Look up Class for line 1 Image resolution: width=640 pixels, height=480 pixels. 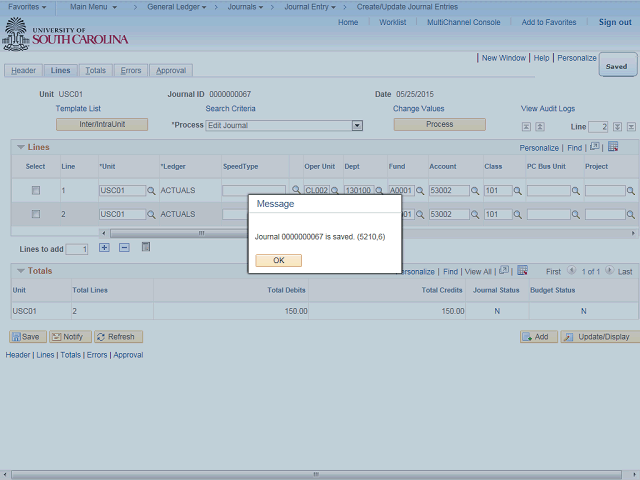pos(518,191)
